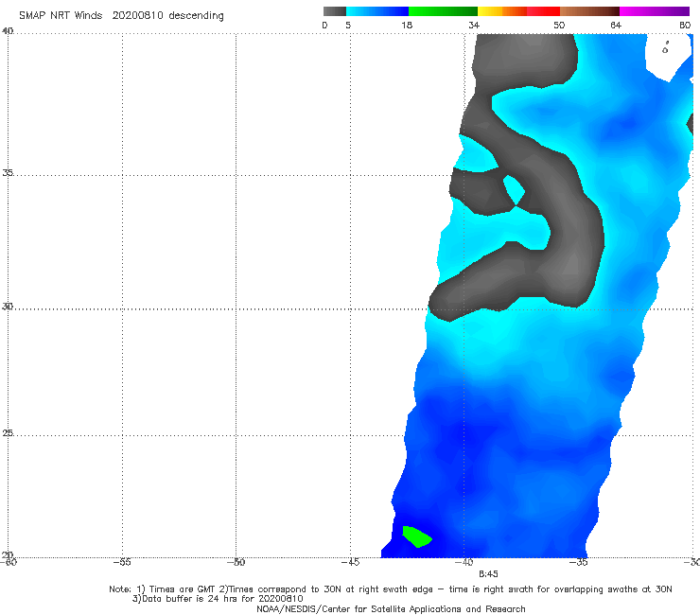Screen dimensions: 700x615
Task: Click the cyan-blue segment of the color bar
Action: 377,11
